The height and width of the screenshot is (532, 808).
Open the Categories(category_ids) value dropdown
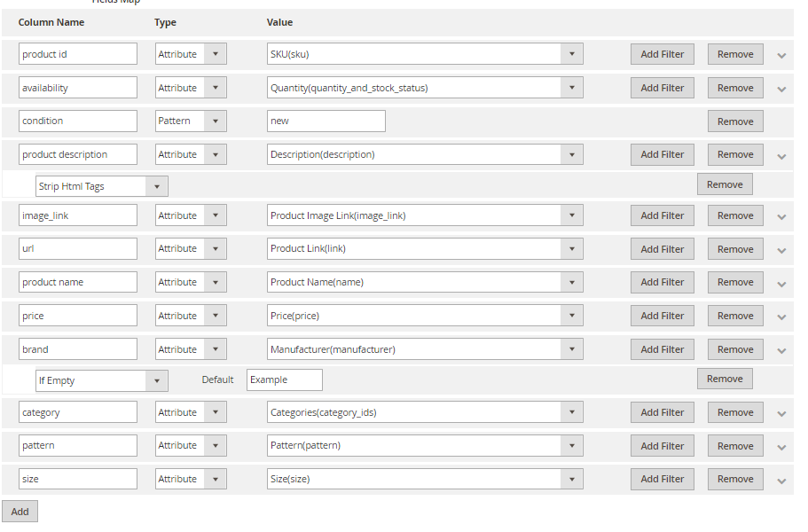pyautogui.click(x=425, y=412)
